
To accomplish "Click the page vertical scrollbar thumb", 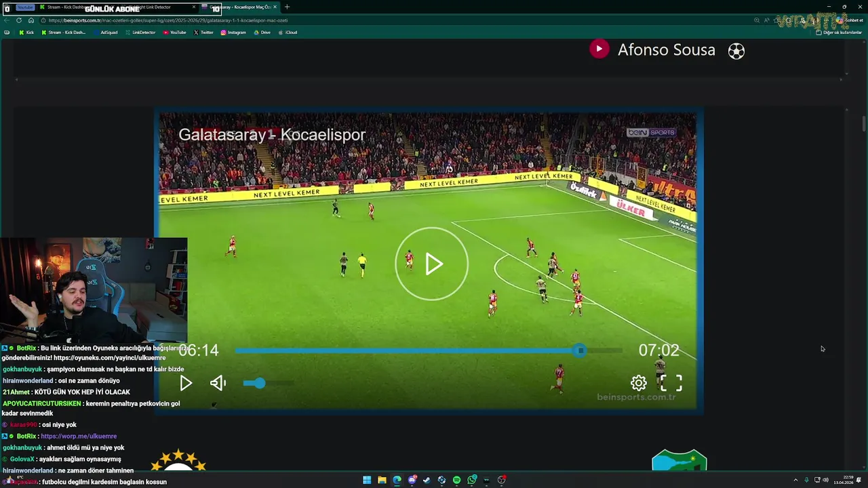I will click(x=864, y=124).
